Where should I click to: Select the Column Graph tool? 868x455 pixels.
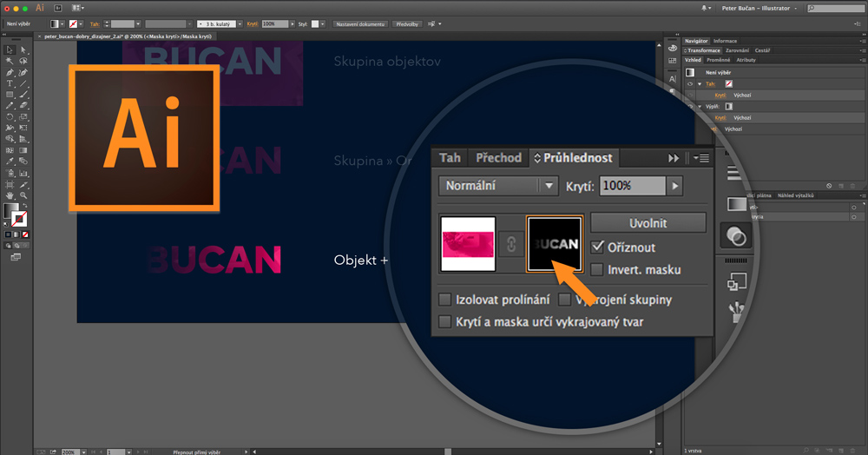point(23,174)
